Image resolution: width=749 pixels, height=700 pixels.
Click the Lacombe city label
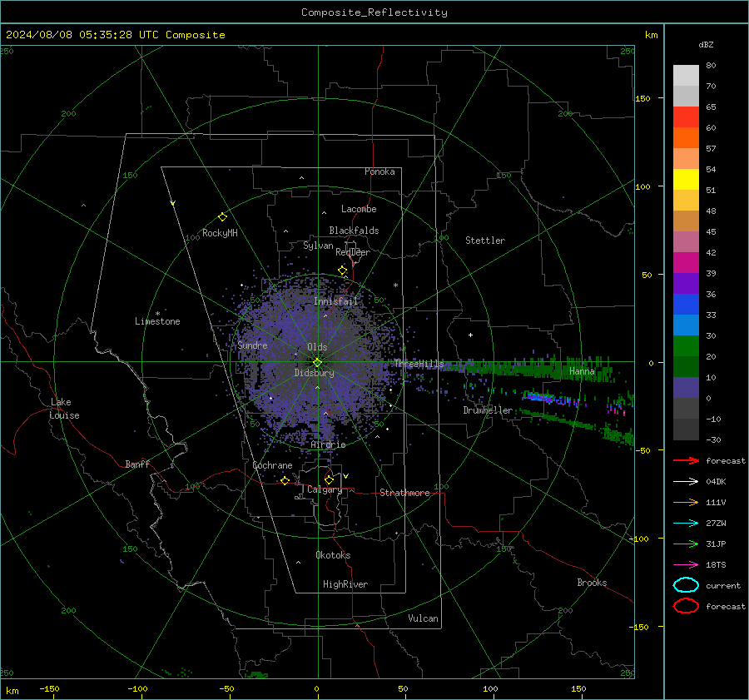[359, 209]
